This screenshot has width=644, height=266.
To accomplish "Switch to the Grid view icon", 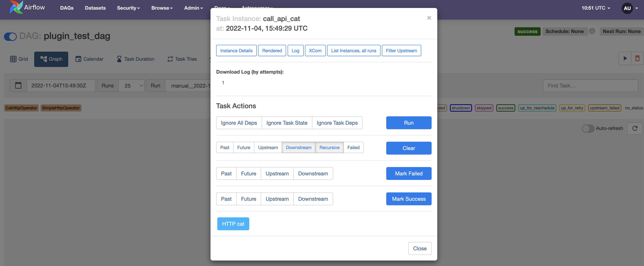I will coord(19,59).
